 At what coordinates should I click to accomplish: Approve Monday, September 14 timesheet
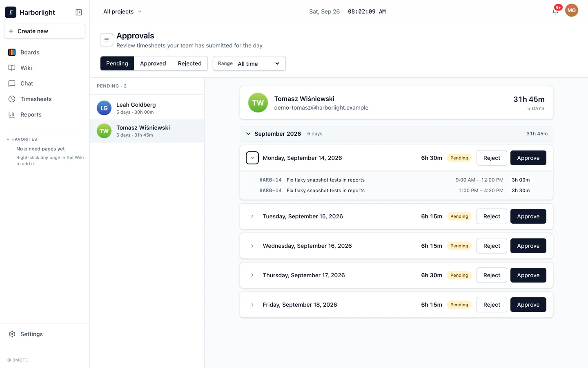[528, 158]
